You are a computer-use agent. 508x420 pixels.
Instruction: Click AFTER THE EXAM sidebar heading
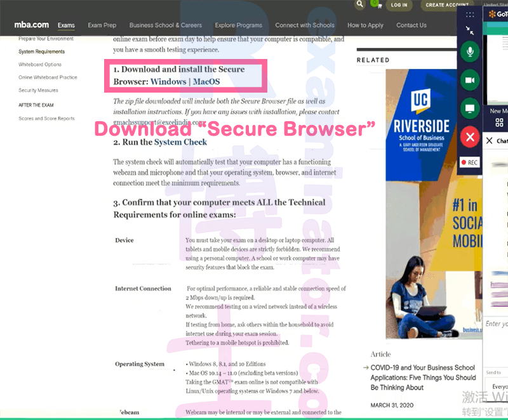[x=36, y=105]
